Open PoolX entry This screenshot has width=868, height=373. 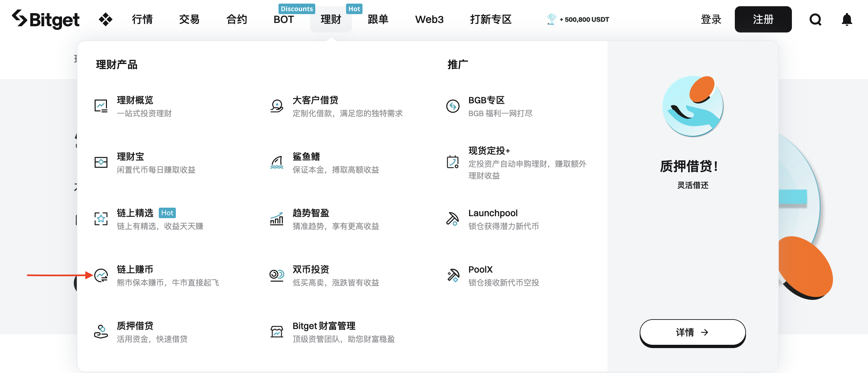(x=493, y=275)
